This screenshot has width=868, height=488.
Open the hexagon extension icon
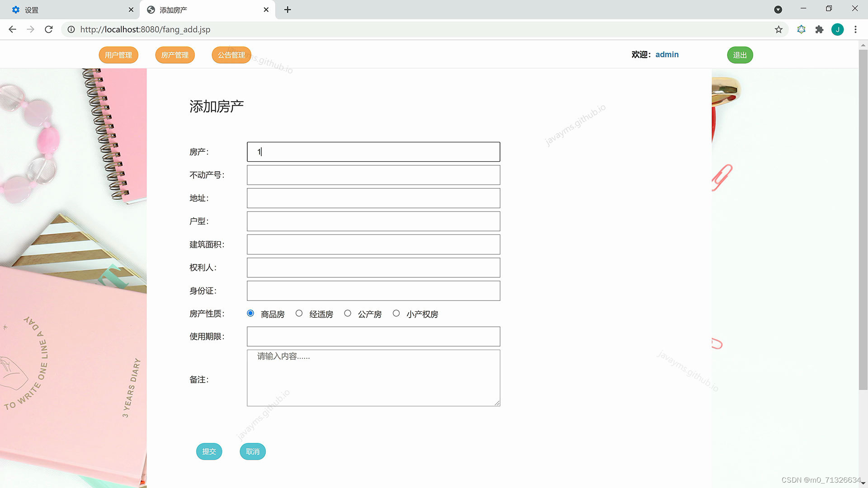801,29
